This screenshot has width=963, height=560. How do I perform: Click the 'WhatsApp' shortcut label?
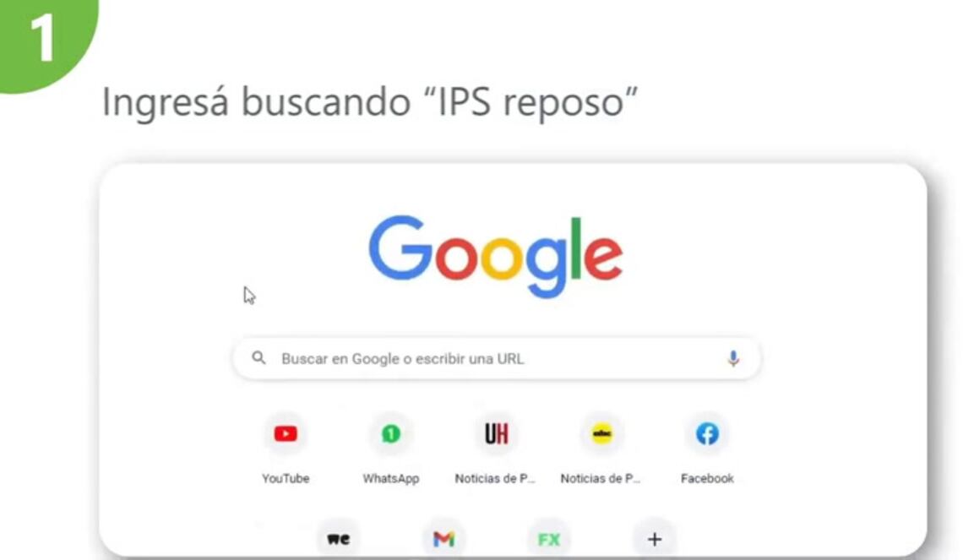pyautogui.click(x=391, y=478)
